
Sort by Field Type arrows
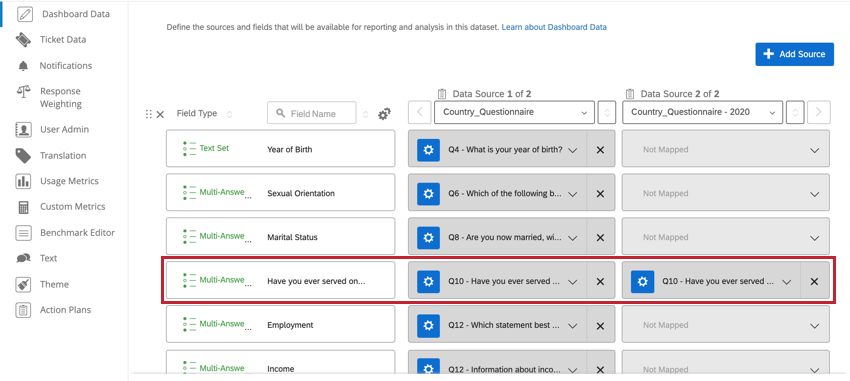click(x=229, y=114)
